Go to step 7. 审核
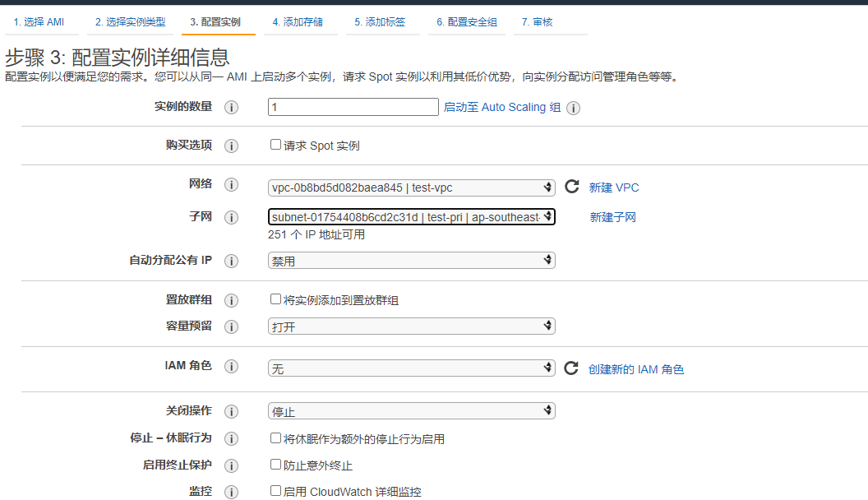Viewport: 868px width, 500px height. (538, 22)
